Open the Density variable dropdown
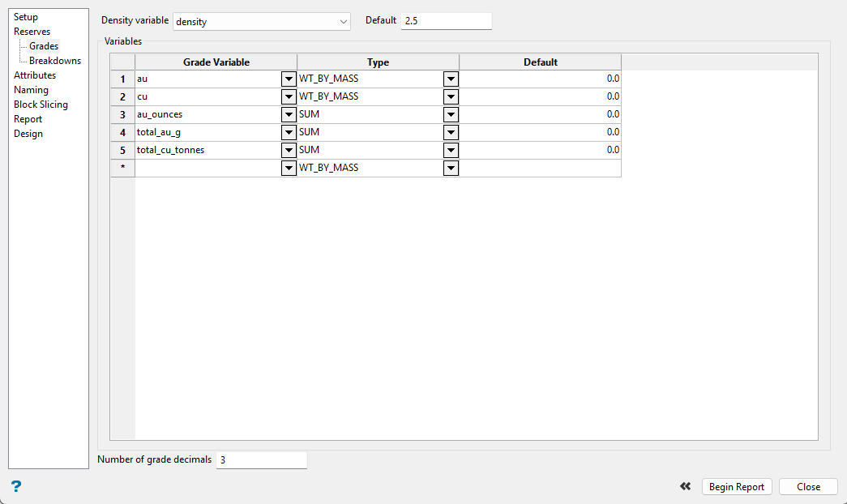The height and width of the screenshot is (504, 847). coord(262,22)
